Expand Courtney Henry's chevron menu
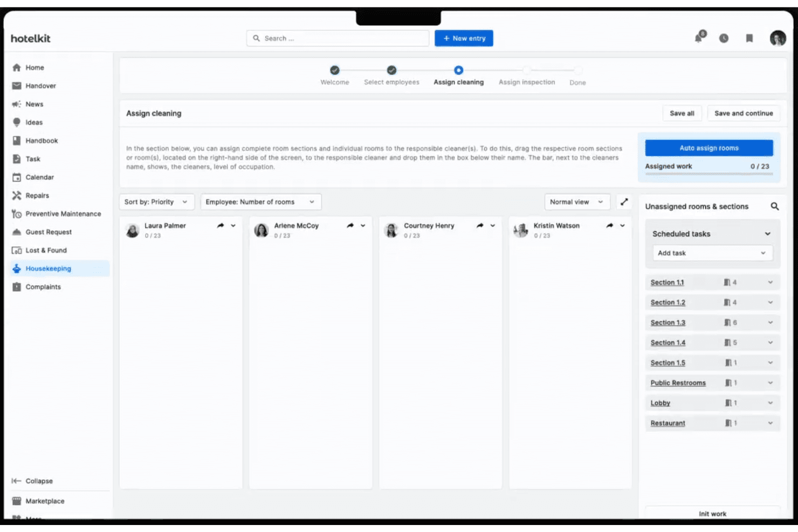 click(493, 226)
